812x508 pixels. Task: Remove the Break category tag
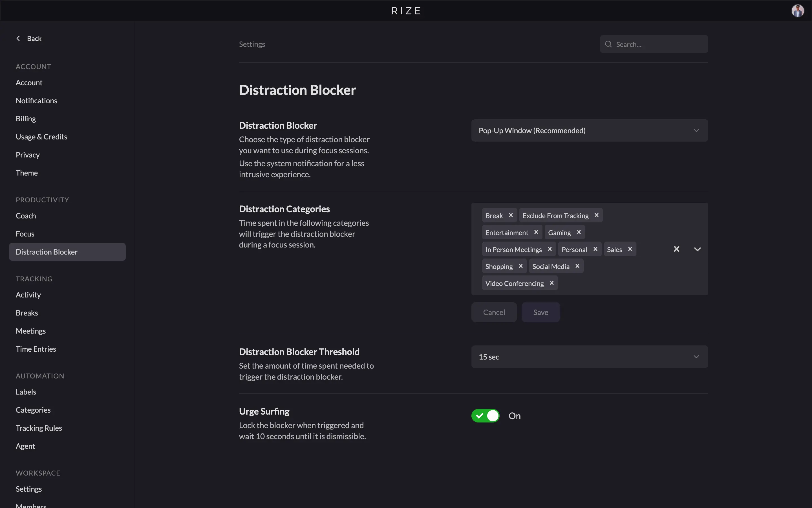coord(511,215)
